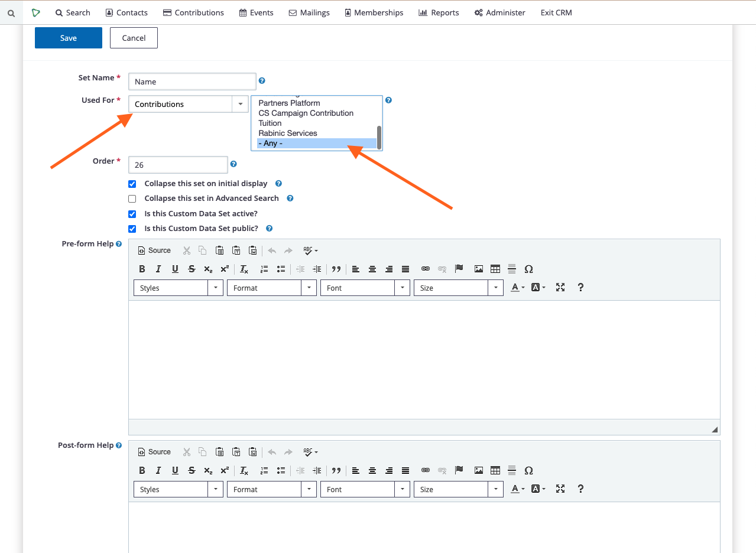The width and height of the screenshot is (756, 553).
Task: Click the Cancel button
Action: coord(134,38)
